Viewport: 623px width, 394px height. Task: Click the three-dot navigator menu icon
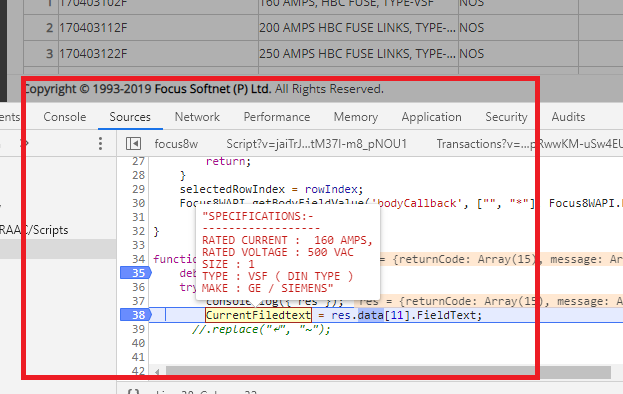100,143
